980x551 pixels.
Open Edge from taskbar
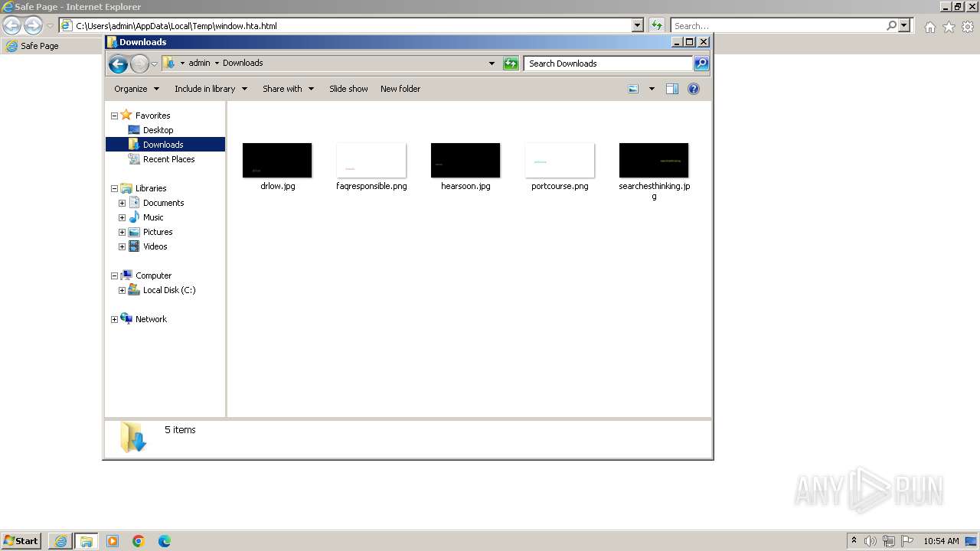pos(165,541)
